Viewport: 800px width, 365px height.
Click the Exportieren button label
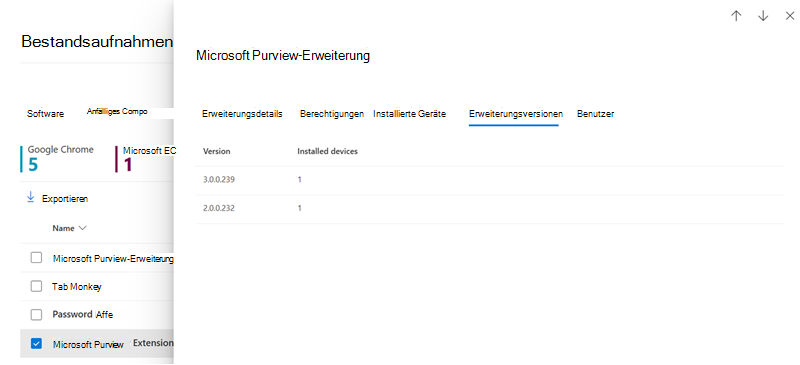[x=65, y=199]
